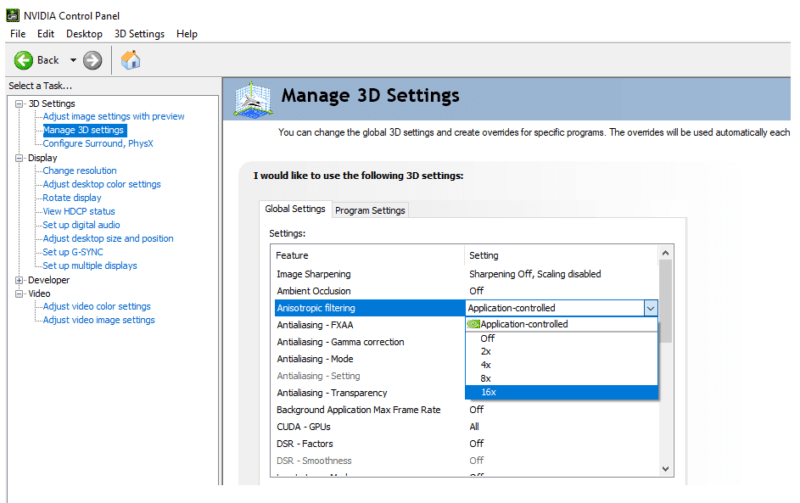Close the Anisotropic filtering dropdown arrow
Viewport: 800px width, 503px height.
click(x=651, y=308)
